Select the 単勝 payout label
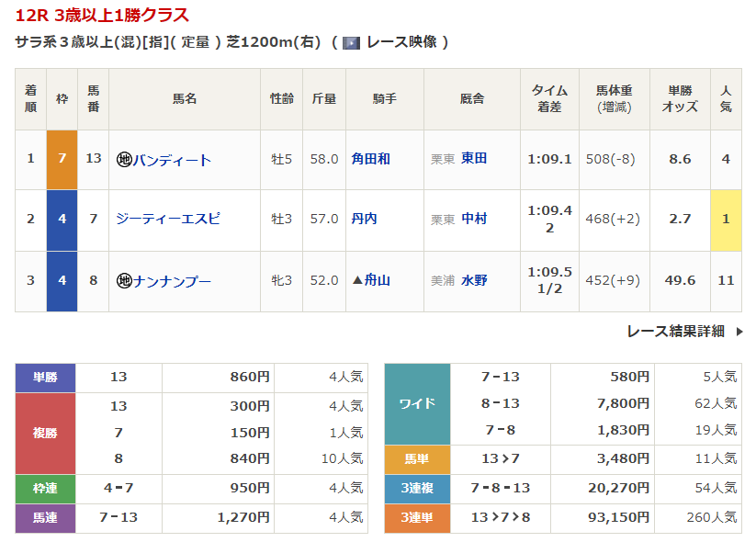 point(45,378)
